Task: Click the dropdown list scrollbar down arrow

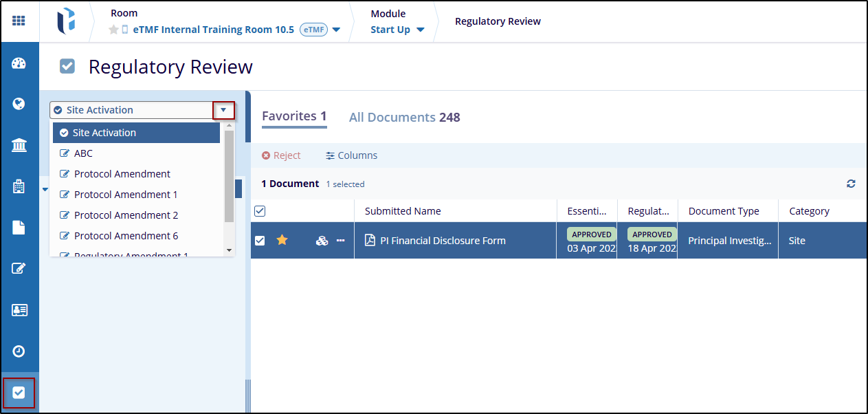Action: (230, 250)
